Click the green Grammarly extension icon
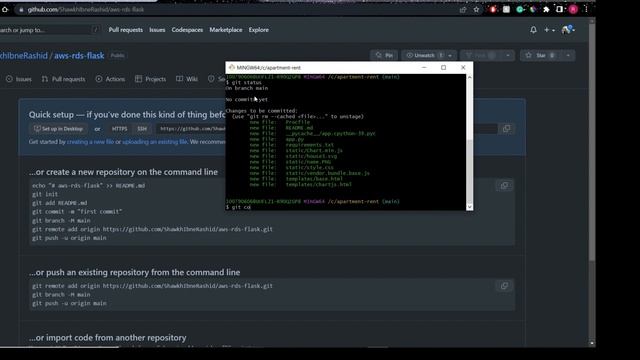The width and height of the screenshot is (640, 360). coord(520,9)
